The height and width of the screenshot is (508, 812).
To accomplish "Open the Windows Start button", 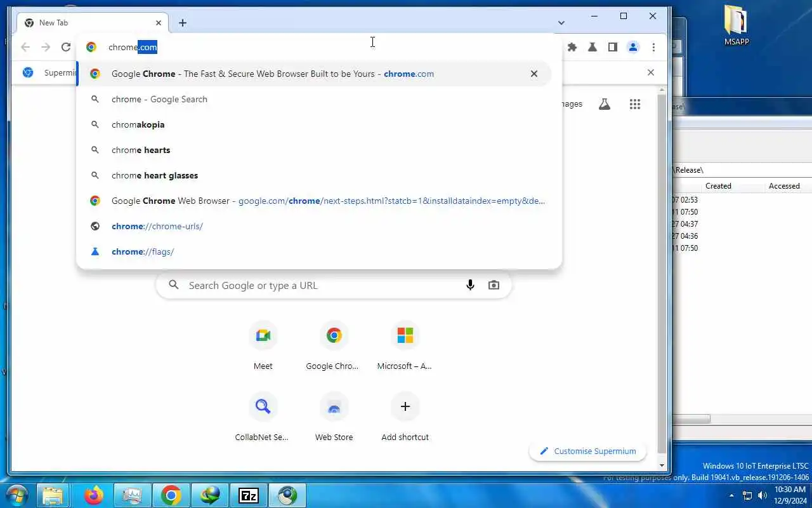I will click(x=16, y=495).
